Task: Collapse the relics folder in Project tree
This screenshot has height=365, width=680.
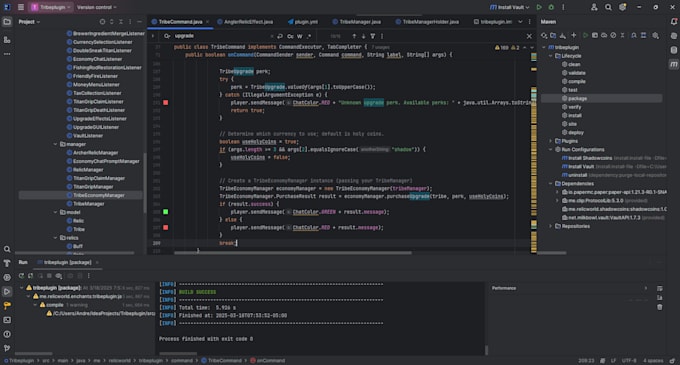Action: pos(56,238)
